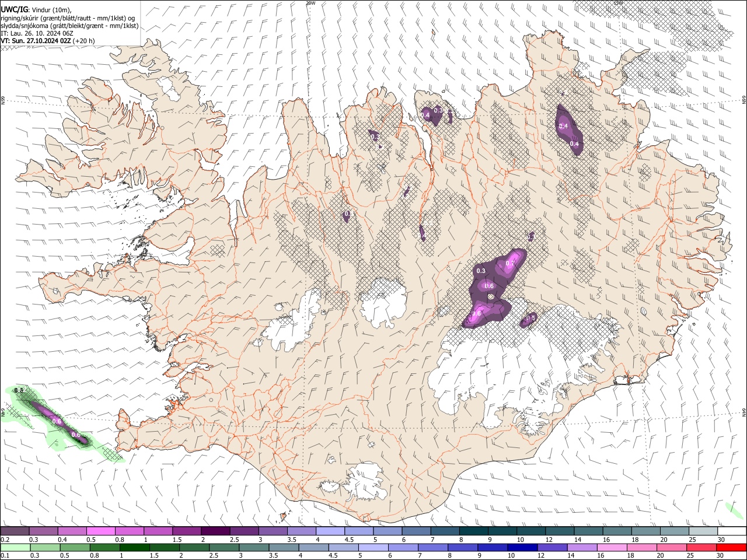Click the '15W' longitude label at top
This screenshot has height=560, width=747.
tap(619, 3)
